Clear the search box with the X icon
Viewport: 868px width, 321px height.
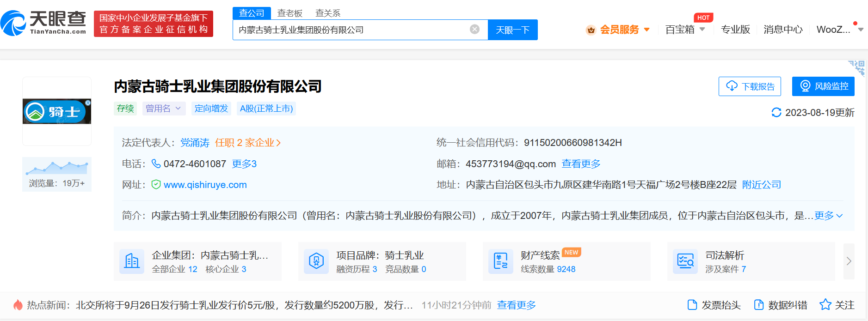[x=474, y=30]
